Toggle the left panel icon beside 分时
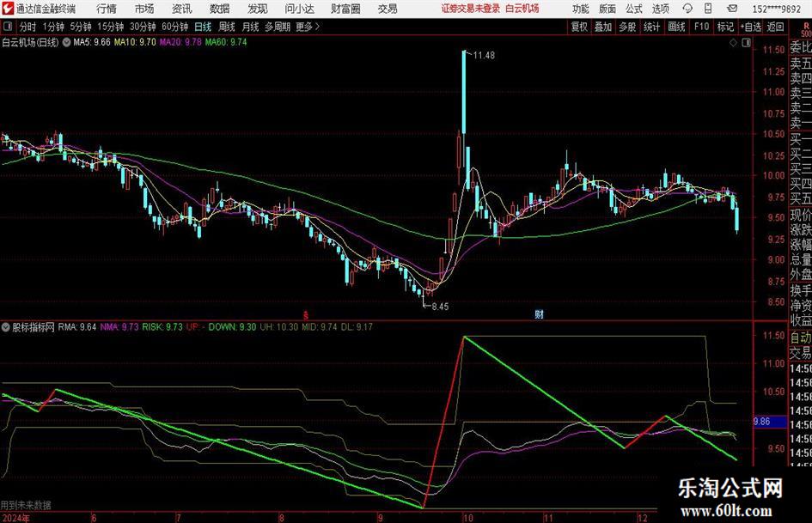This screenshot has height=523, width=812. (x=8, y=27)
